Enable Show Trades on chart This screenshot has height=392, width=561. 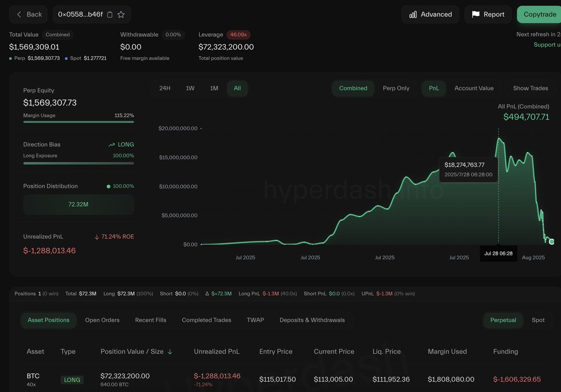coord(531,88)
